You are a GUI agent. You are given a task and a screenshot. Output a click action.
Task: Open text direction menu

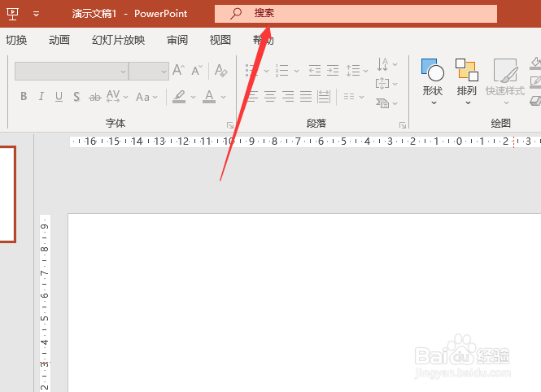[x=387, y=64]
